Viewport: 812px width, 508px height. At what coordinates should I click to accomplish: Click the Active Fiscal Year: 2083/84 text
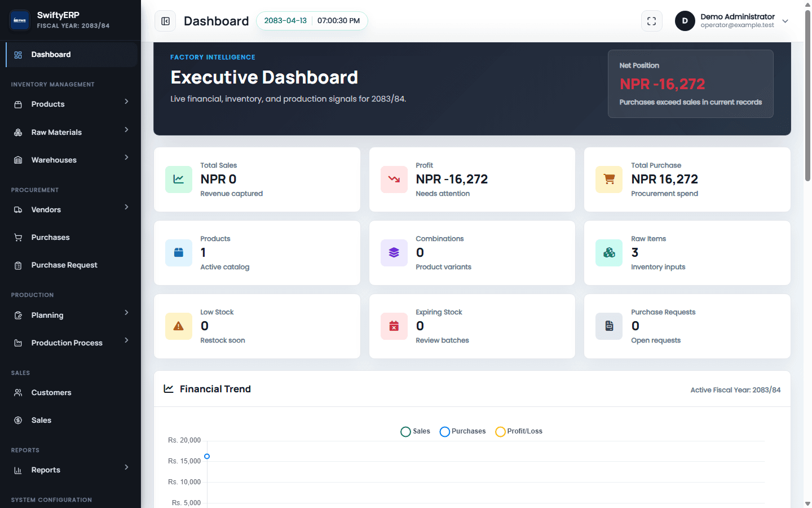(735, 390)
